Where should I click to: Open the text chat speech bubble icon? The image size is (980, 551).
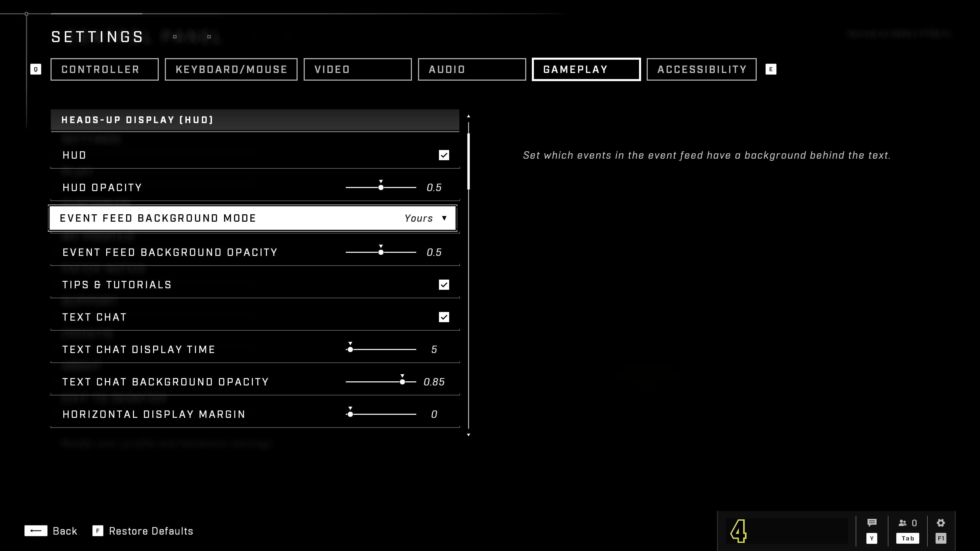(x=872, y=522)
